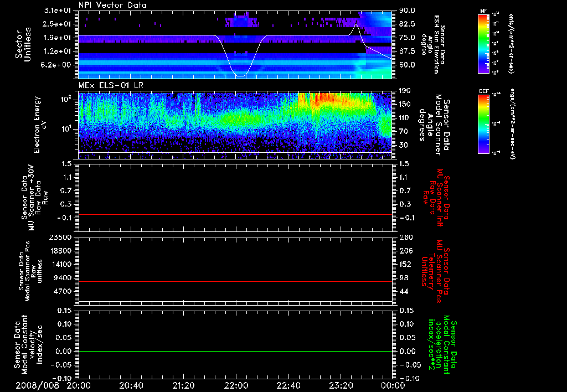Click the green constant velocity line
This screenshot has height=392, width=567.
point(235,352)
